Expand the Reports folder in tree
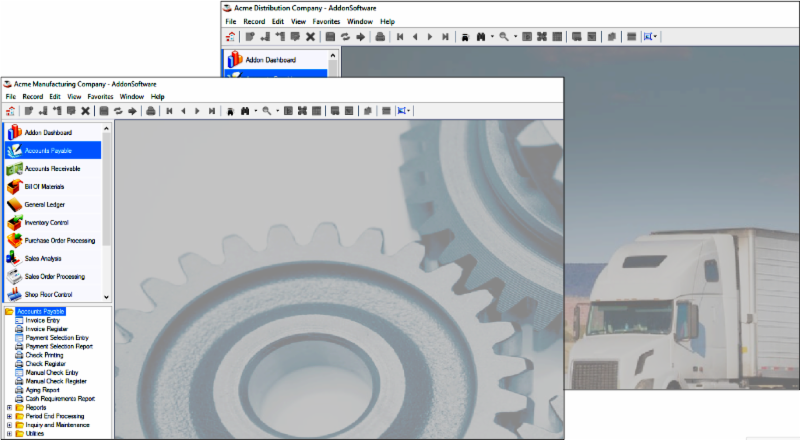Viewport: 800px width, 440px height. pos(9,407)
